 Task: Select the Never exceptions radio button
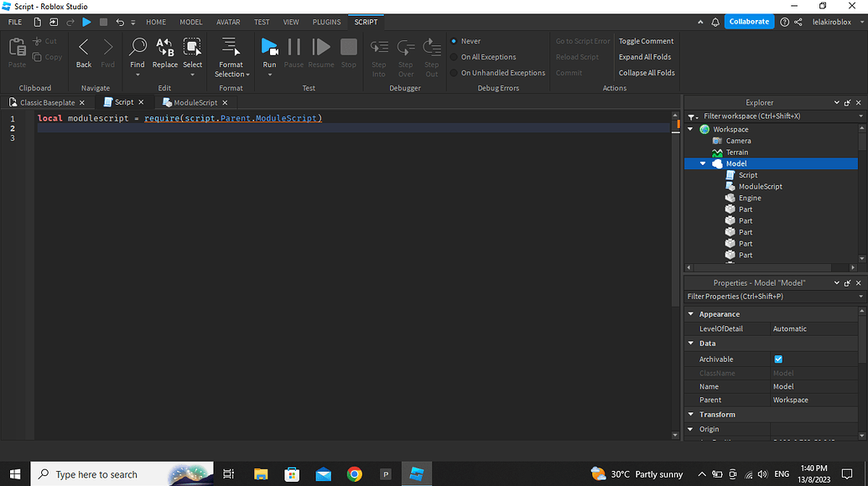454,40
